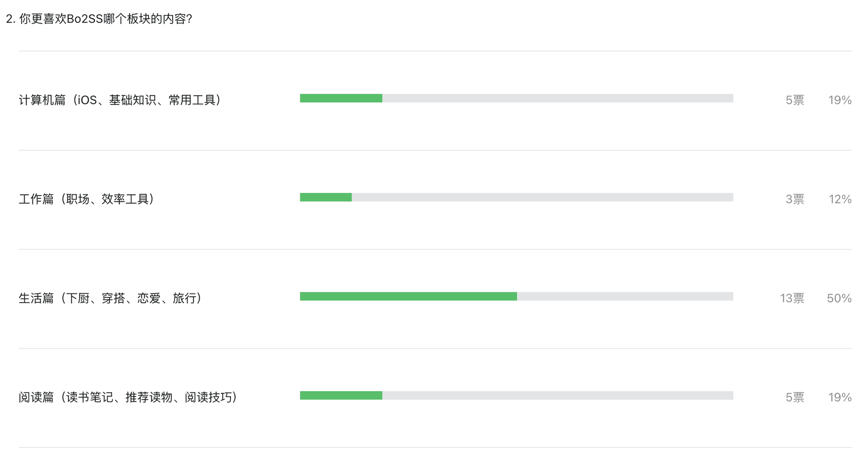
Task: Click the green portion of 生活篇 bar
Action: click(x=408, y=296)
